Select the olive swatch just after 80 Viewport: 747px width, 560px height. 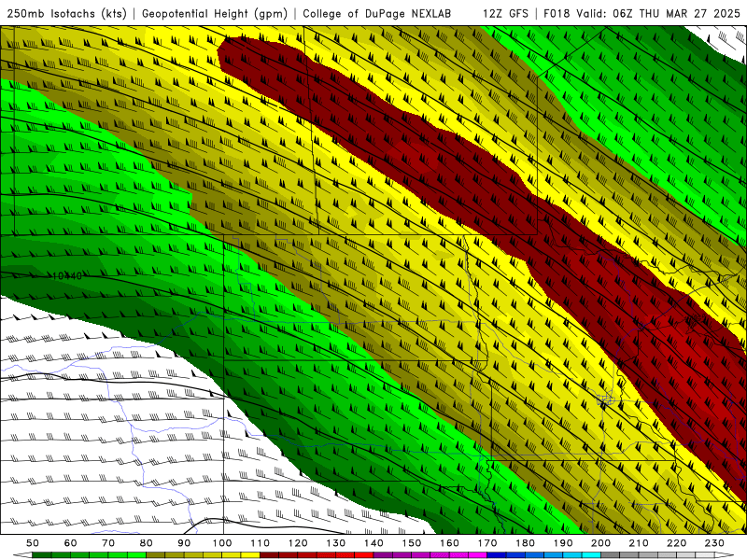[155, 554]
